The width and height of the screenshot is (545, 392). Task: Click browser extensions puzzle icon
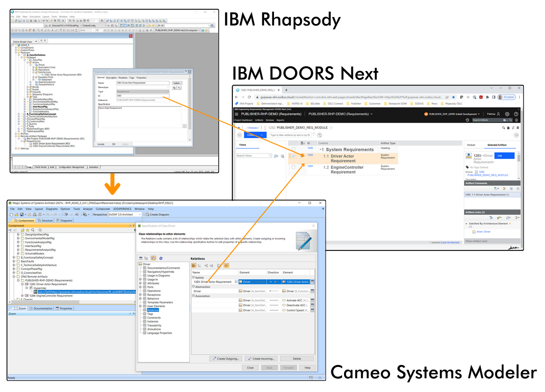coord(487,97)
